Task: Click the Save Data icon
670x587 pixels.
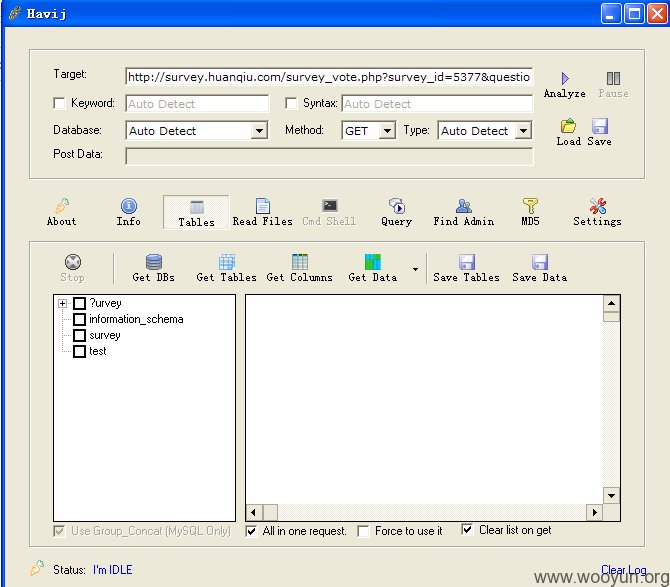Action: pyautogui.click(x=540, y=262)
